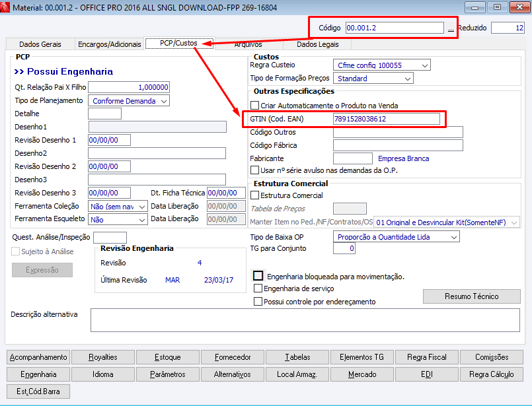Screen dimensions: 532x406
Task: Open the Parâmetros button
Action: pyautogui.click(x=168, y=374)
